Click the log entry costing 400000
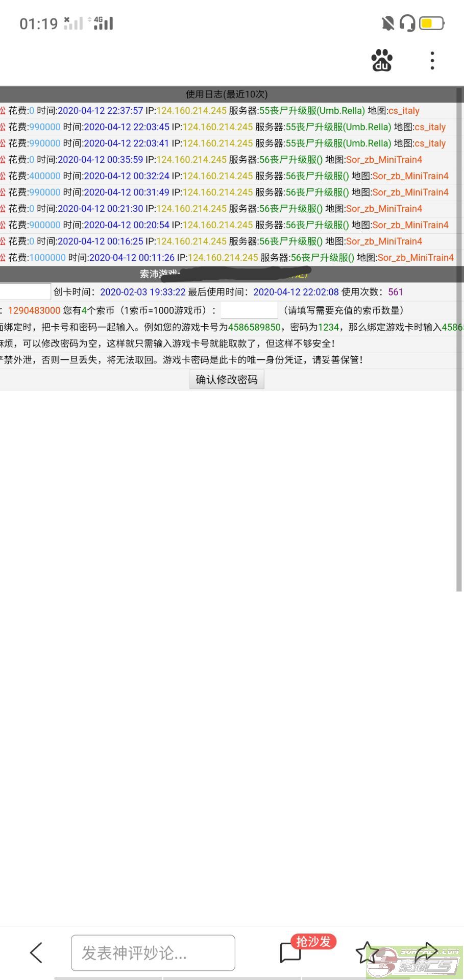Screen dimensions: 464x980 (x=227, y=176)
